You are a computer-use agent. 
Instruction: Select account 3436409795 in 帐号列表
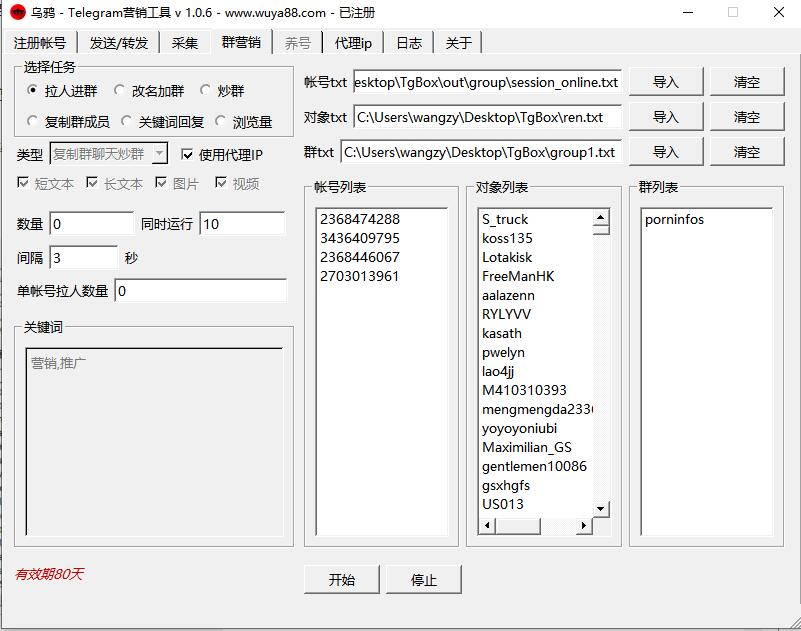[360, 238]
